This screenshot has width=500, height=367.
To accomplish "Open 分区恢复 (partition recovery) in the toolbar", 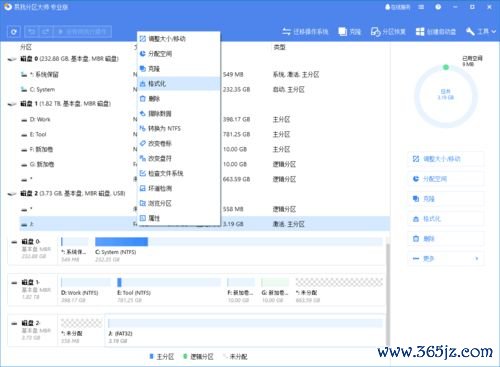I will [388, 32].
